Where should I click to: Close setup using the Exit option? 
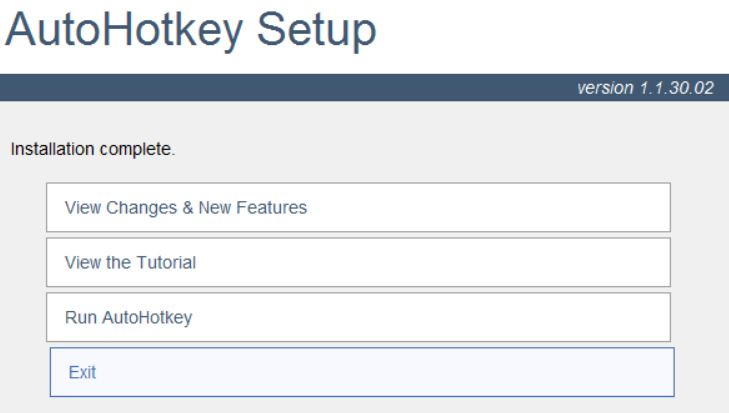point(362,373)
